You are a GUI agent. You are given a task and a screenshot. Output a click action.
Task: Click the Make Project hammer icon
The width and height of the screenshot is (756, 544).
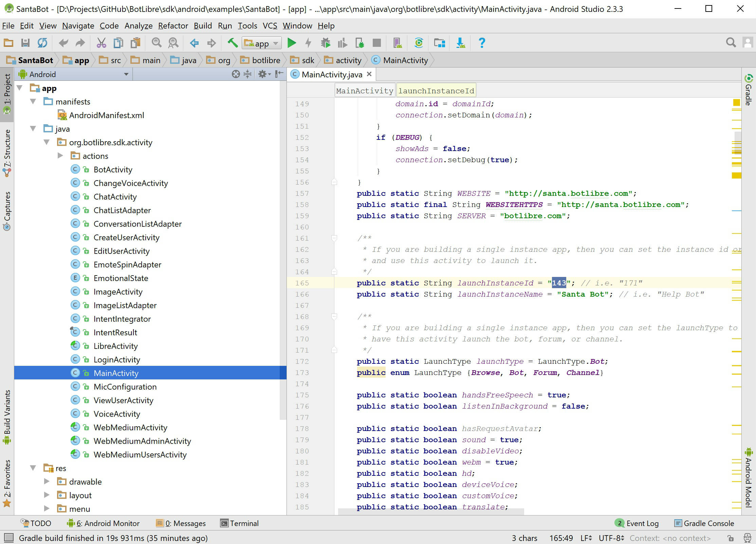(x=233, y=43)
